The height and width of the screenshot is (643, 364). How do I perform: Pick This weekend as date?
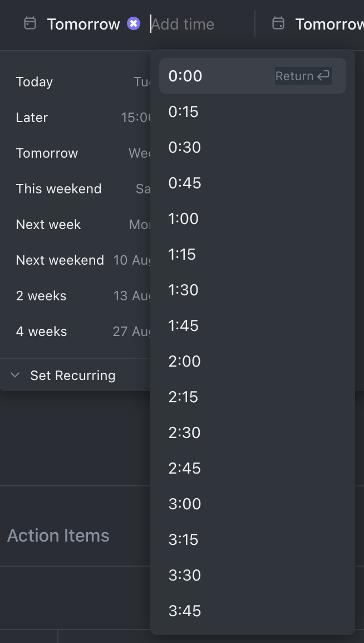coord(59,189)
